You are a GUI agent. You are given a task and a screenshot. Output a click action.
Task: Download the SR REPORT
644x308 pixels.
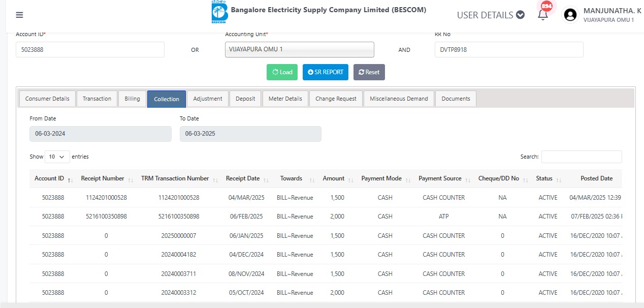tap(326, 72)
